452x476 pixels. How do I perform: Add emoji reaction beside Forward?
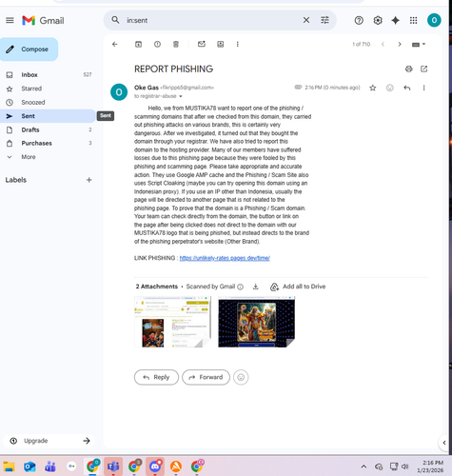[x=241, y=377]
